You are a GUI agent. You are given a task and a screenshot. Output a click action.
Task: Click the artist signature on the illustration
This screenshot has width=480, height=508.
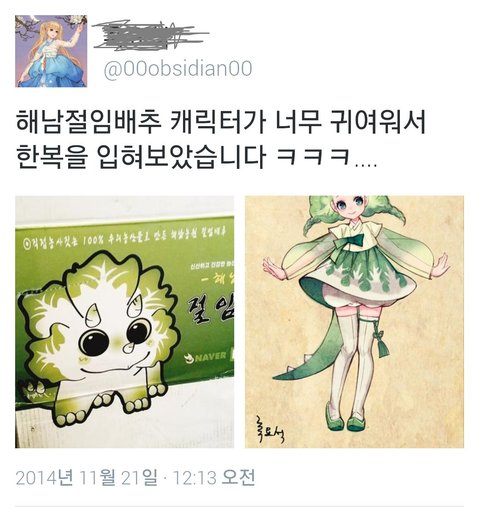(268, 430)
